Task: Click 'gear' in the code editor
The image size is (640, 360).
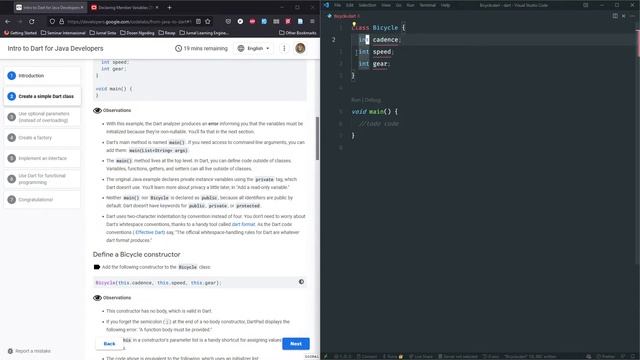Action: [380, 64]
